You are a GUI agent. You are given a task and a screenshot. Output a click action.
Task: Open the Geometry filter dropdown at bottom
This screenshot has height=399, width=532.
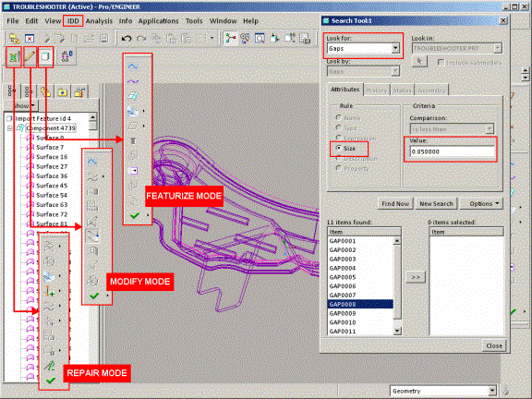coord(492,391)
